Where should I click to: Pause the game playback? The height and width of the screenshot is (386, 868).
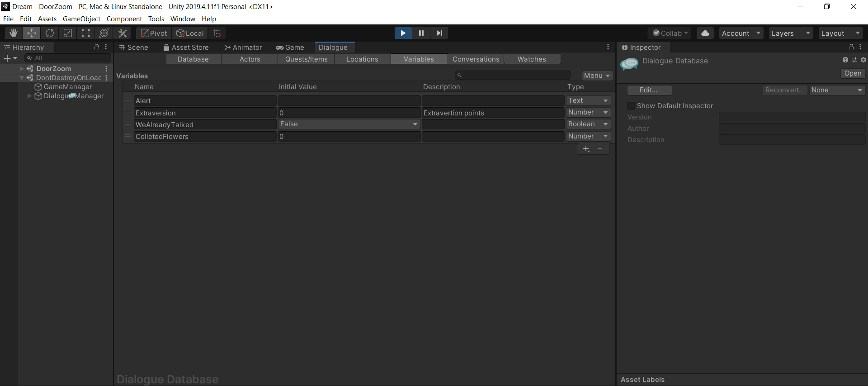click(421, 33)
